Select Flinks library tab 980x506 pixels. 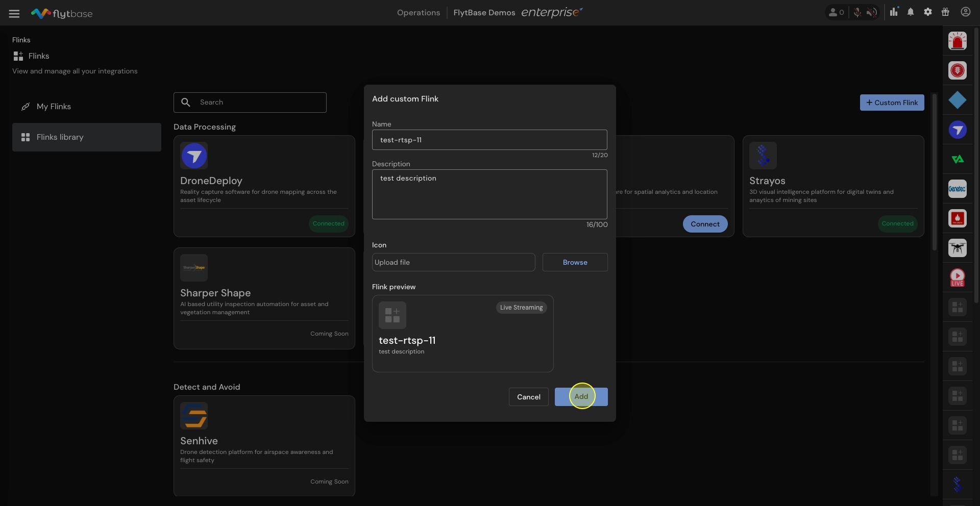pyautogui.click(x=60, y=137)
